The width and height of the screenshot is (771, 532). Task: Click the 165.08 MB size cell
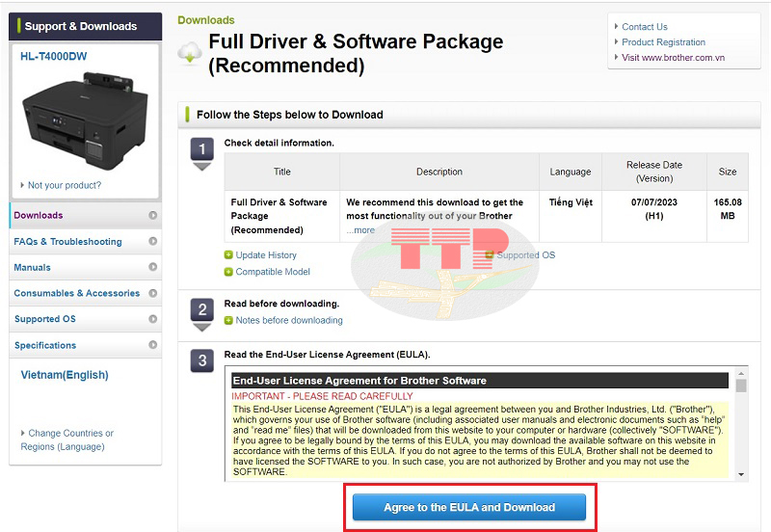coord(728,216)
